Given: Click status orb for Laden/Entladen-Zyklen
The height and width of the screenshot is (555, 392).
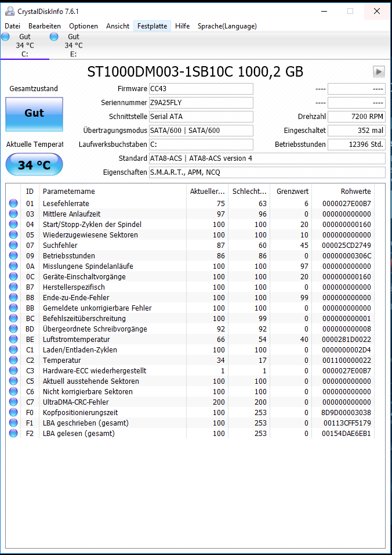Looking at the screenshot, I should (x=13, y=349).
